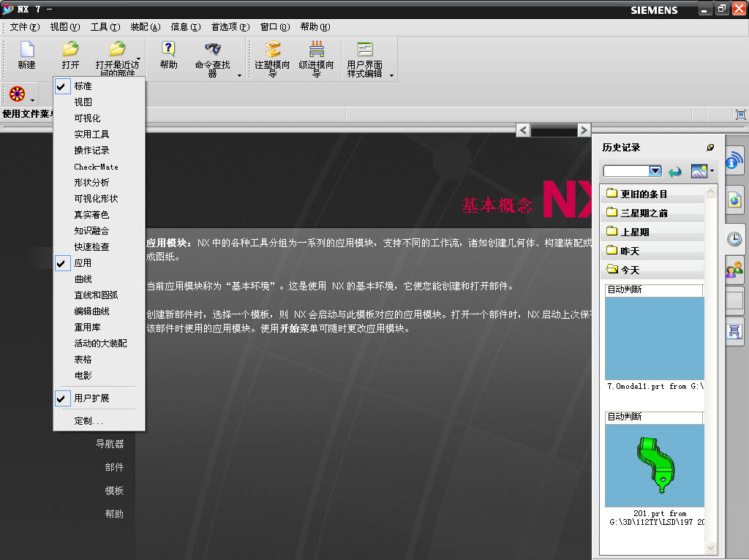Image resolution: width=749 pixels, height=560 pixels.
Task: Expand the picture view dropdown arrow
Action: click(712, 171)
